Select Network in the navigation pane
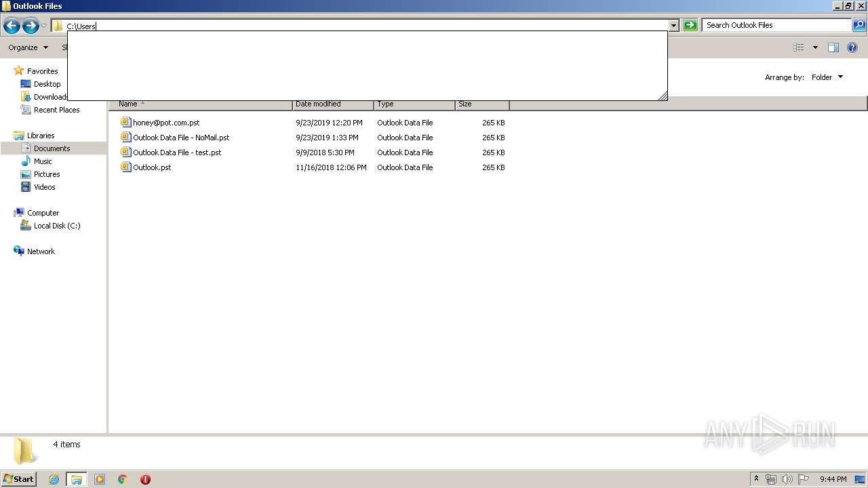 coord(41,251)
